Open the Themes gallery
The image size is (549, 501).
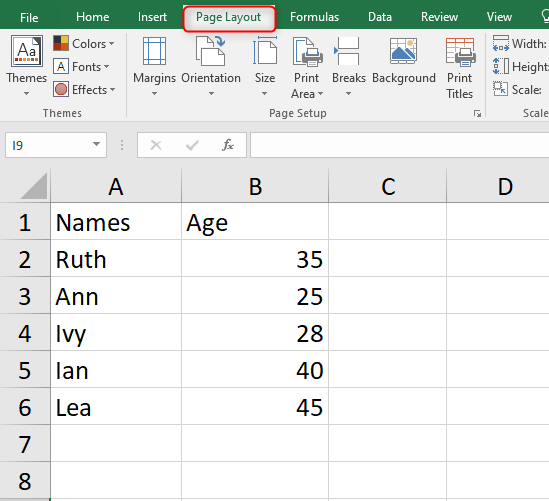[x=26, y=65]
